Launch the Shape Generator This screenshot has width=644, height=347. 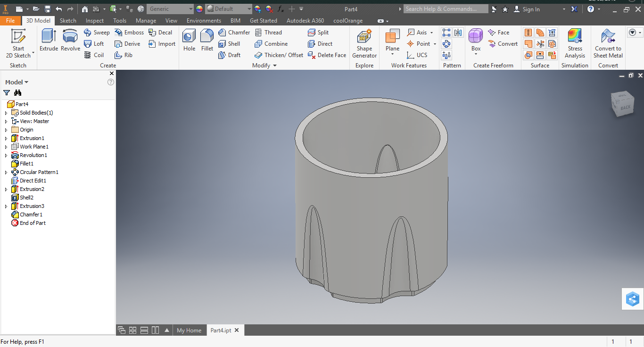click(x=364, y=41)
